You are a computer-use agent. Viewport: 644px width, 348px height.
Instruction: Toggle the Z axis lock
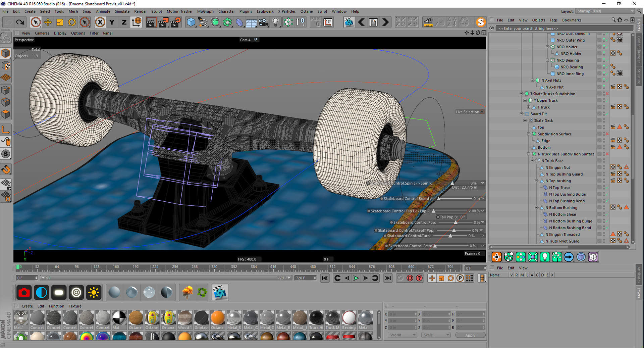(124, 22)
